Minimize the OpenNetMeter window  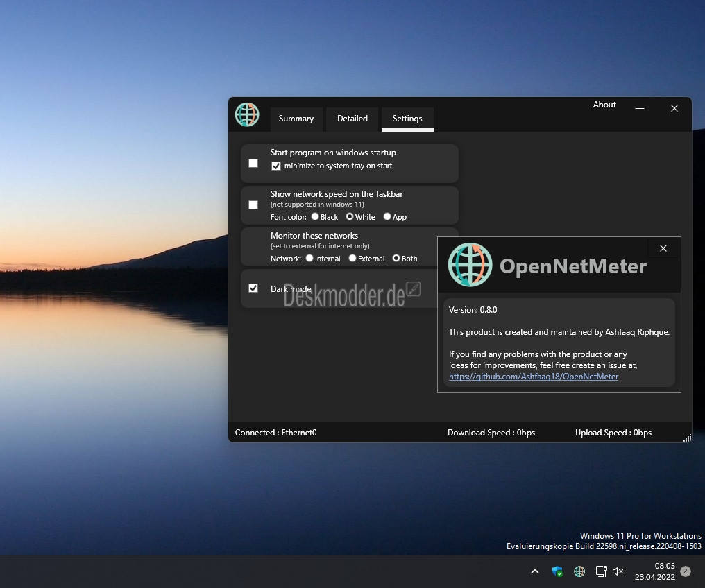tap(639, 108)
